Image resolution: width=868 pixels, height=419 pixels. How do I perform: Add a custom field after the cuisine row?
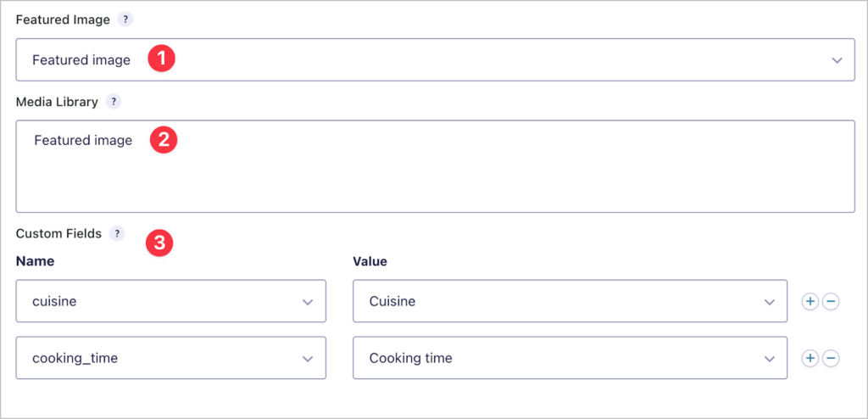click(810, 301)
